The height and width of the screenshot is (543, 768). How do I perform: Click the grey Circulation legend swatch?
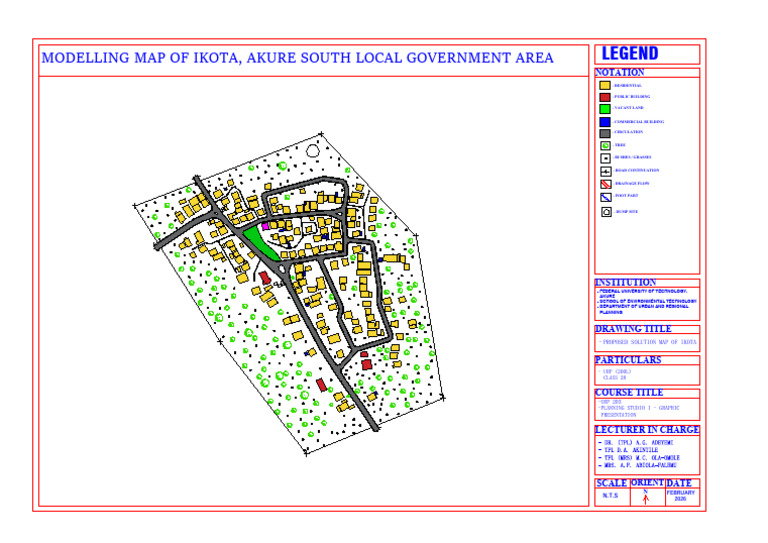tap(605, 133)
